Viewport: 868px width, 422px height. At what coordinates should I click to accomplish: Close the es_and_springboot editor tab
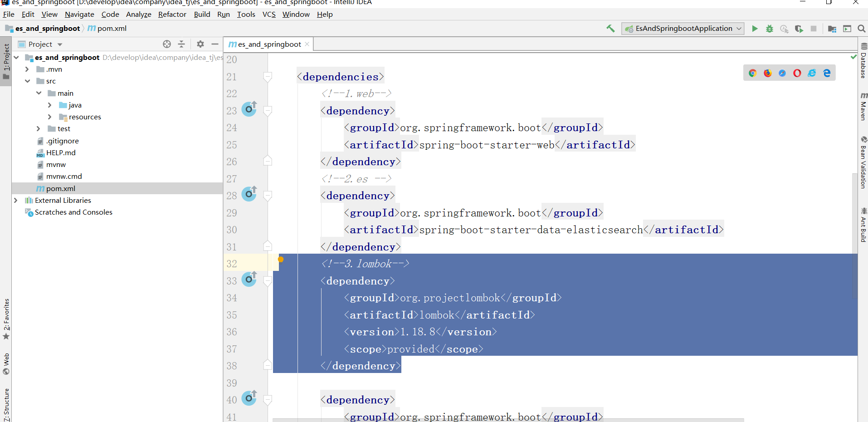(307, 44)
